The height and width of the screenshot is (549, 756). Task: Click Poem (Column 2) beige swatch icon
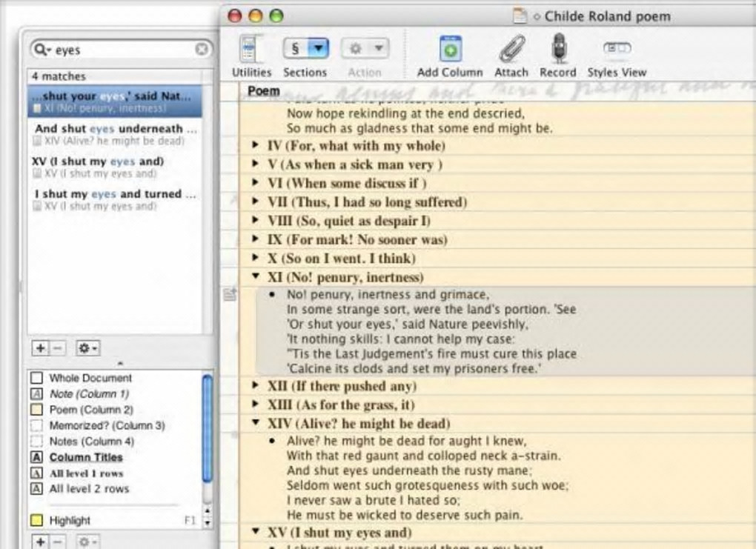pos(36,410)
